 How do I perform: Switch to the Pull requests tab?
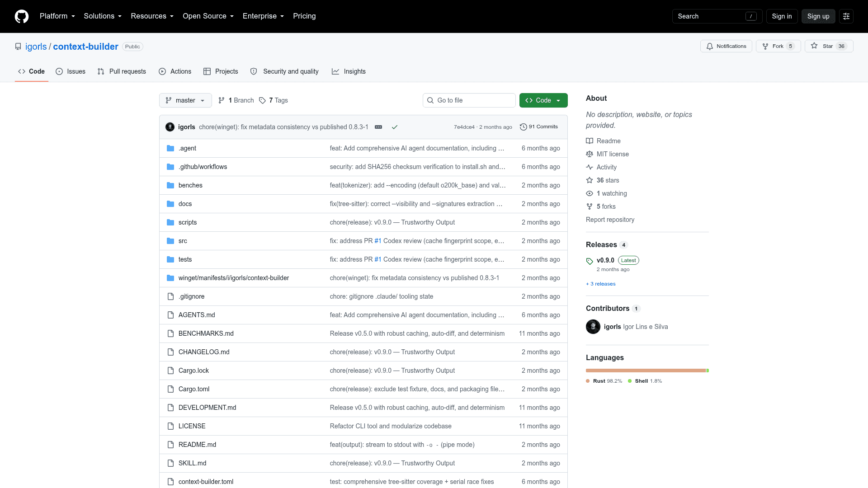tap(122, 71)
